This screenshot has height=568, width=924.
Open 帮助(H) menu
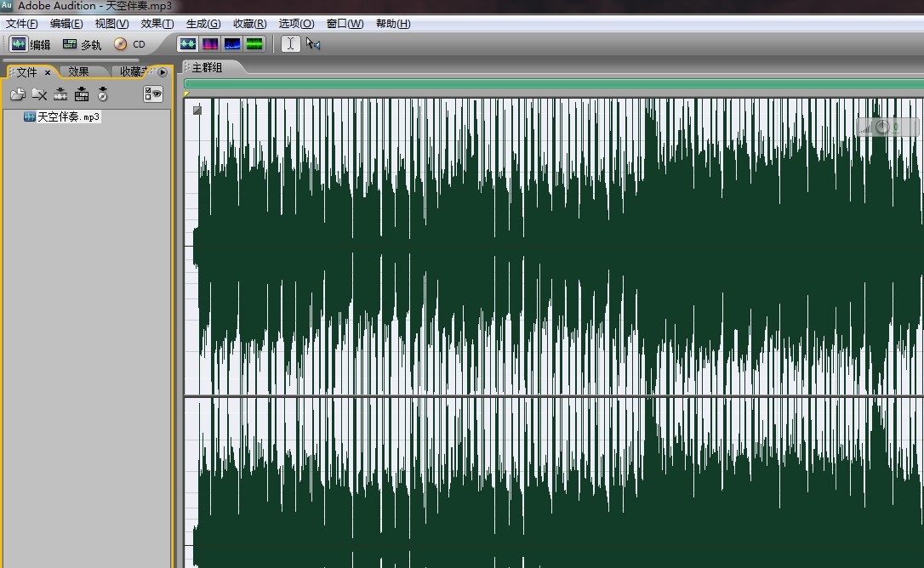(x=393, y=24)
